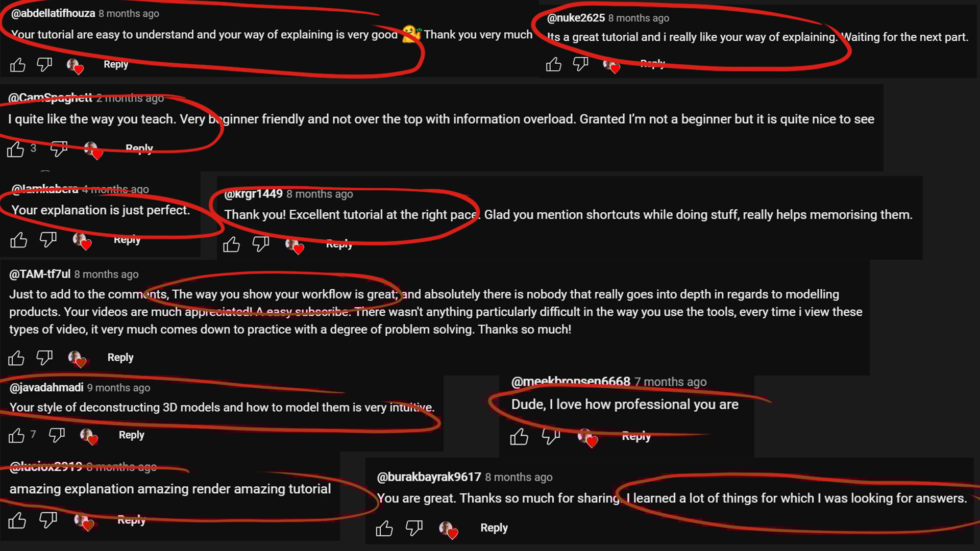980x551 pixels.
Task: Dislike the 'Dude, I love how professional' comment
Action: (550, 437)
